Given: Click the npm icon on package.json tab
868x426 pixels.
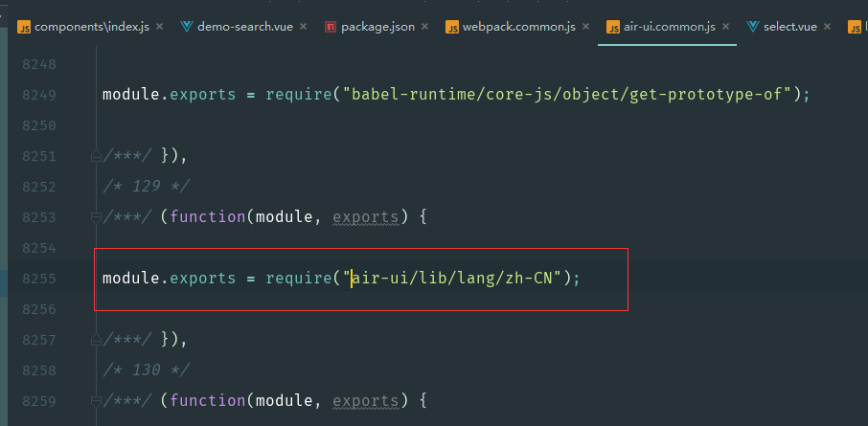Looking at the screenshot, I should 331,27.
